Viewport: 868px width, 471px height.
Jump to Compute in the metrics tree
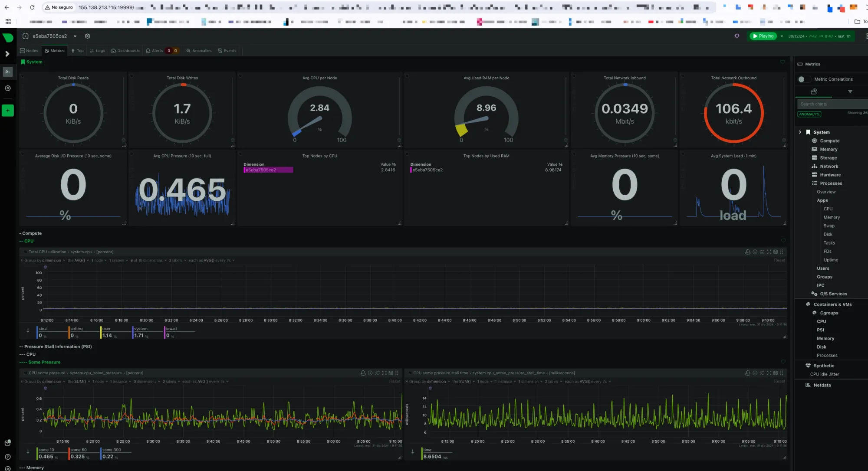(829, 141)
